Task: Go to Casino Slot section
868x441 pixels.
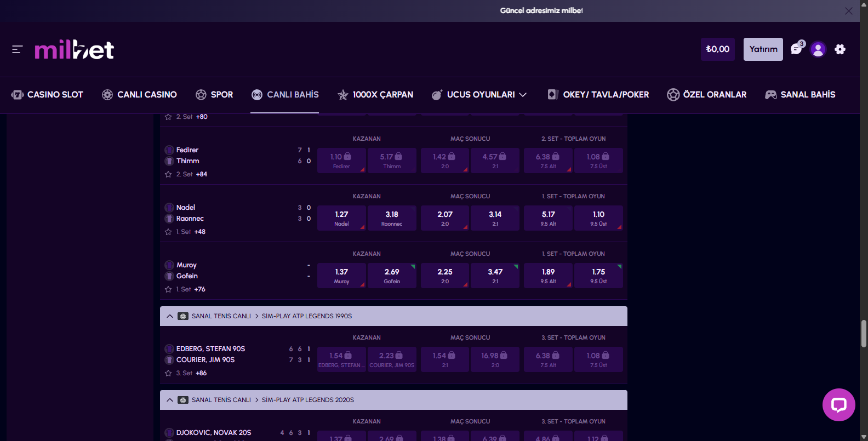Action: click(47, 95)
